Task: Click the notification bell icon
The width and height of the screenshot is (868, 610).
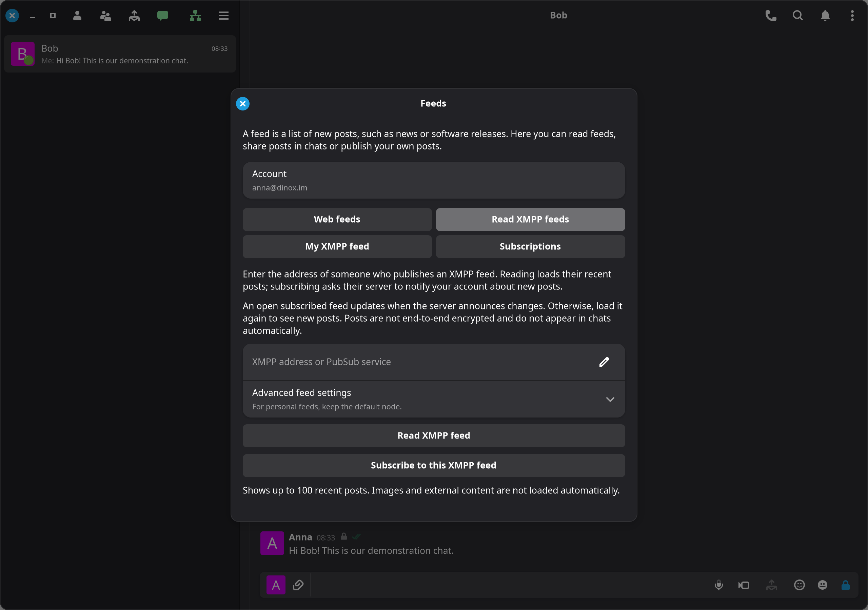Action: [825, 16]
